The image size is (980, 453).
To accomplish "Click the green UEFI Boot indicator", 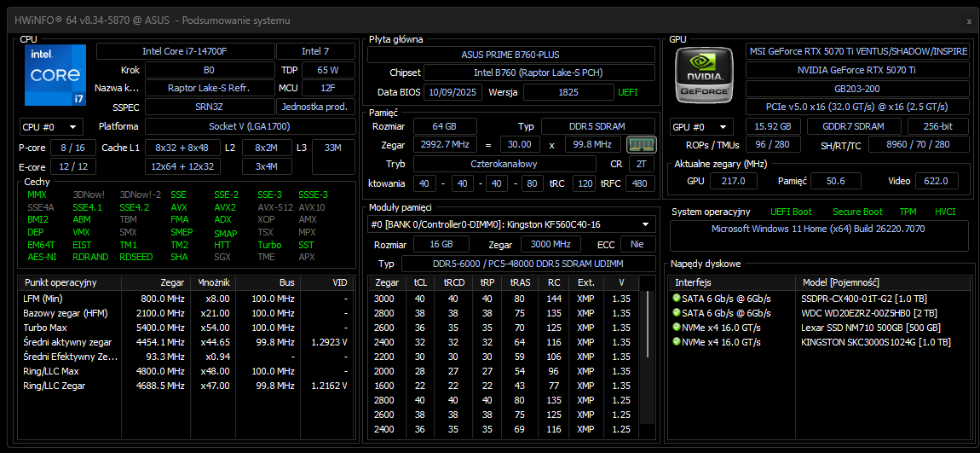I will point(792,212).
